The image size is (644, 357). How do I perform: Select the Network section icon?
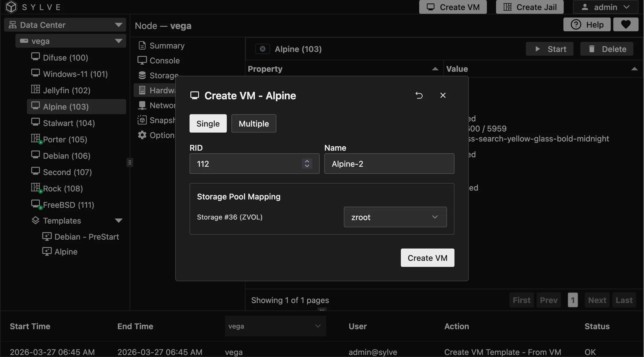(142, 105)
